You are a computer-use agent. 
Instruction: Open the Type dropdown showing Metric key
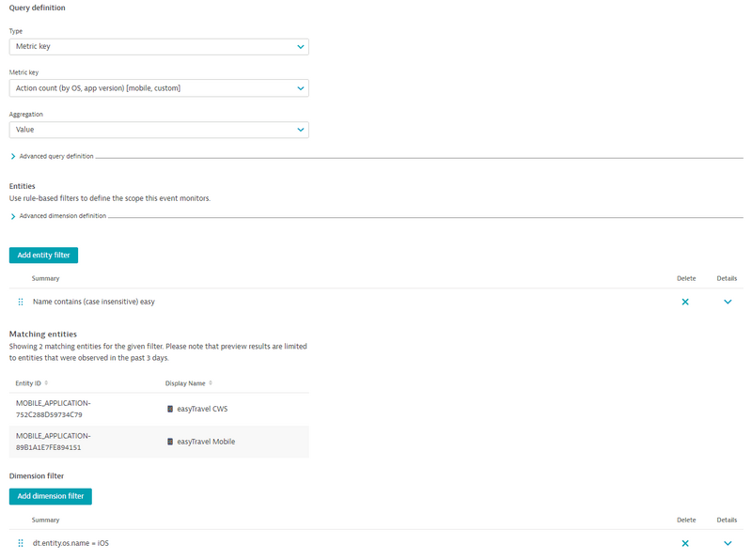coord(158,46)
